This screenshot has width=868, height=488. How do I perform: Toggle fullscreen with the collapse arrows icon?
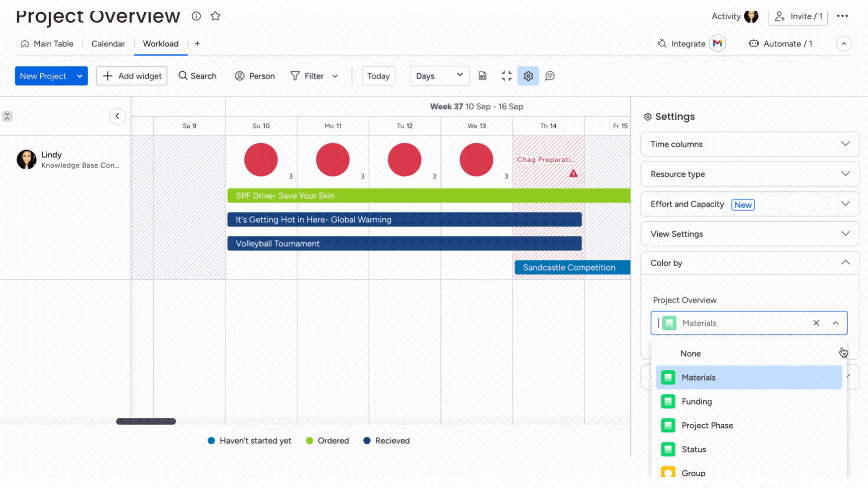(x=506, y=76)
